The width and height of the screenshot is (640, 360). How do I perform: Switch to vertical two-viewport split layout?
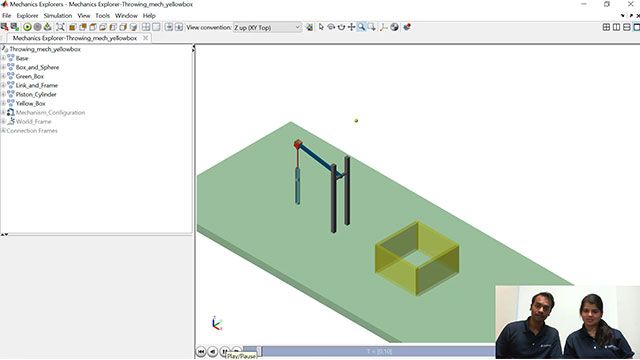[616, 27]
